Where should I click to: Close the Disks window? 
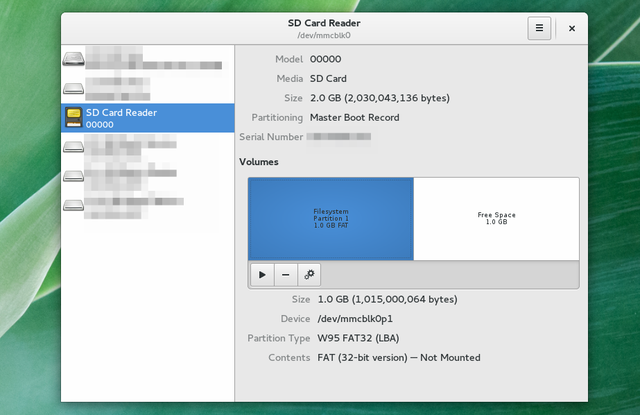click(572, 28)
